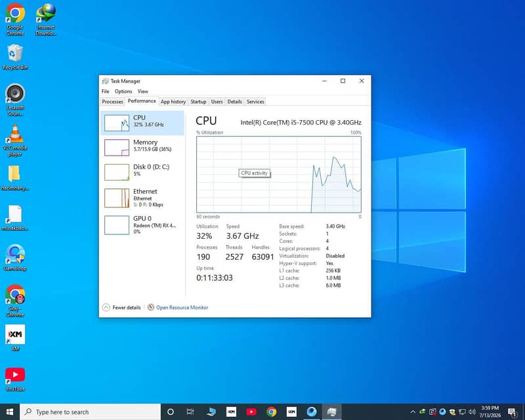Open Google Chrome desktop shortcut
Viewport: 525px width, 420px height.
[15, 19]
